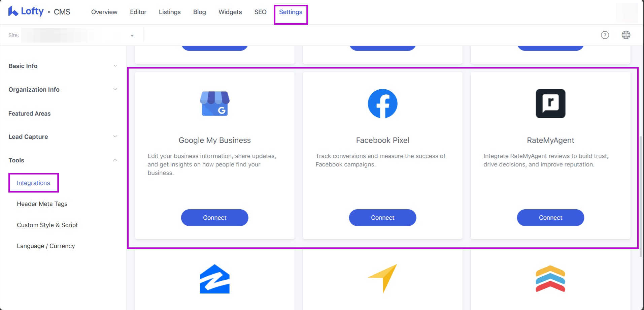Click the Facebook Pixel logo icon
The height and width of the screenshot is (310, 644).
click(x=382, y=103)
